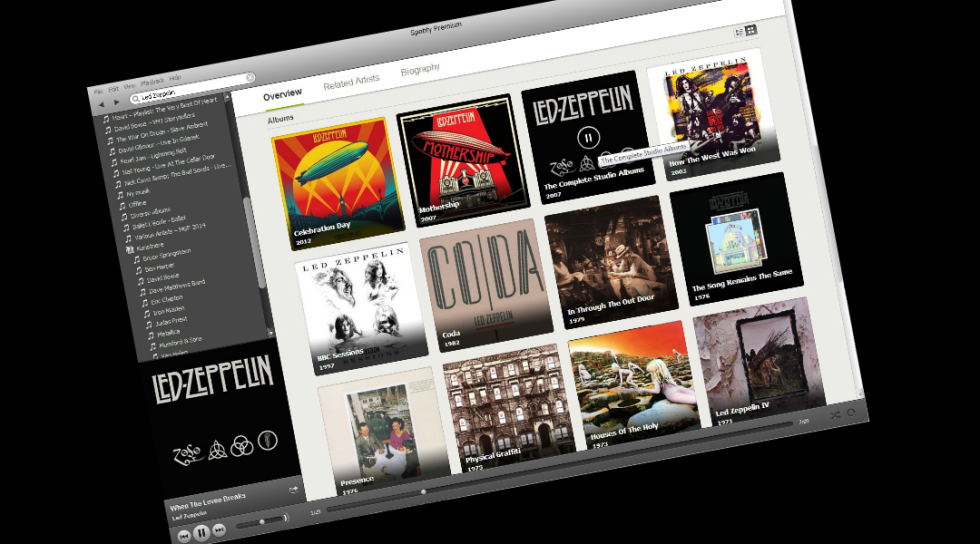Click the sidebar scrollbar down arrow
This screenshot has width=980, height=544.
[270, 332]
